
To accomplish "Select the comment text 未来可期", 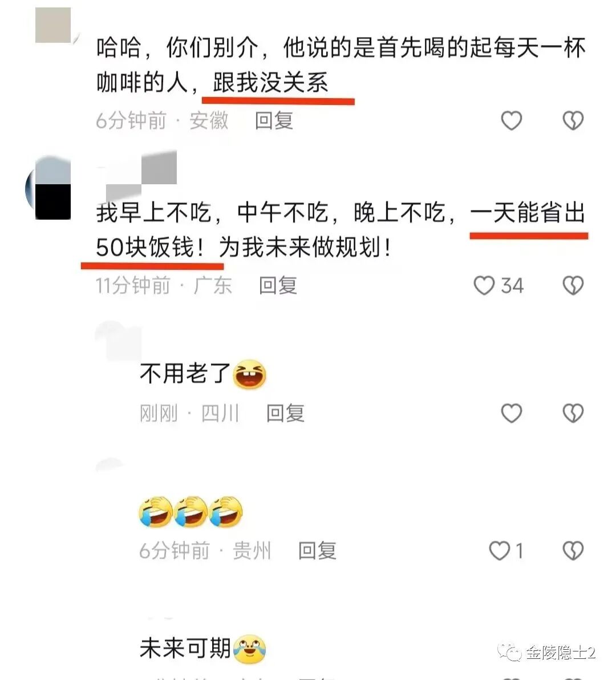I will (x=185, y=649).
